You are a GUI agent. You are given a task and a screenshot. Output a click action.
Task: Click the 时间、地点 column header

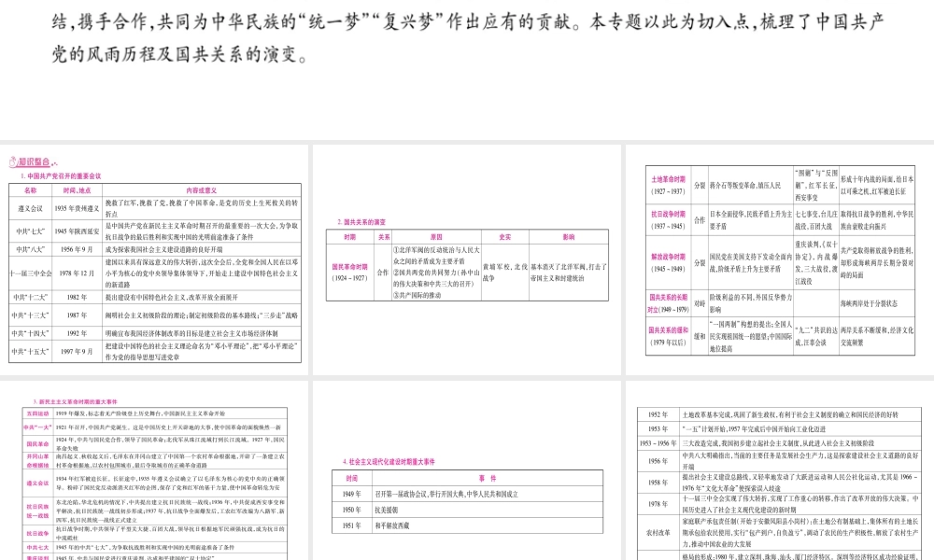pyautogui.click(x=77, y=190)
